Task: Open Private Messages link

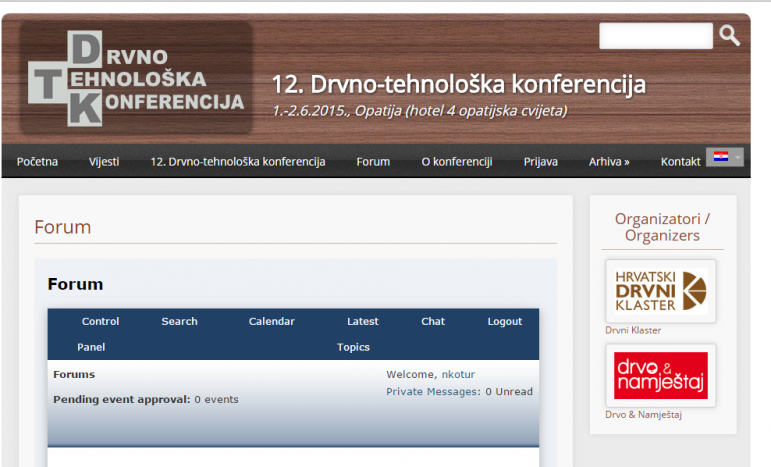Action: pos(432,392)
